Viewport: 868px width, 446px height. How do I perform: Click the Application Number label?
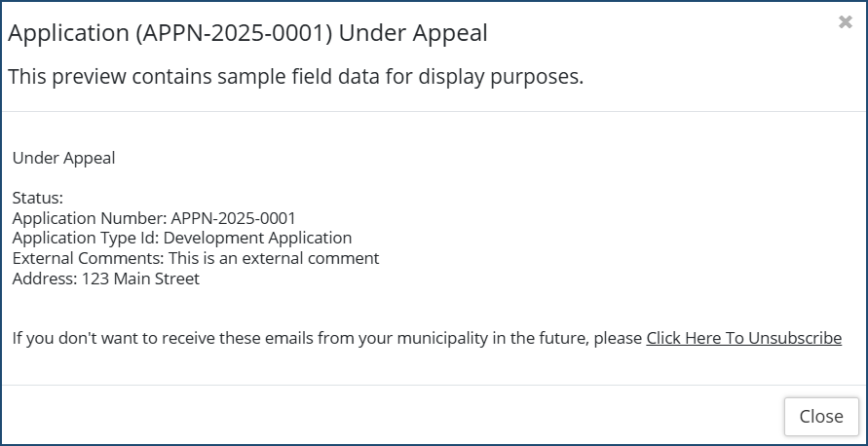[x=89, y=218]
